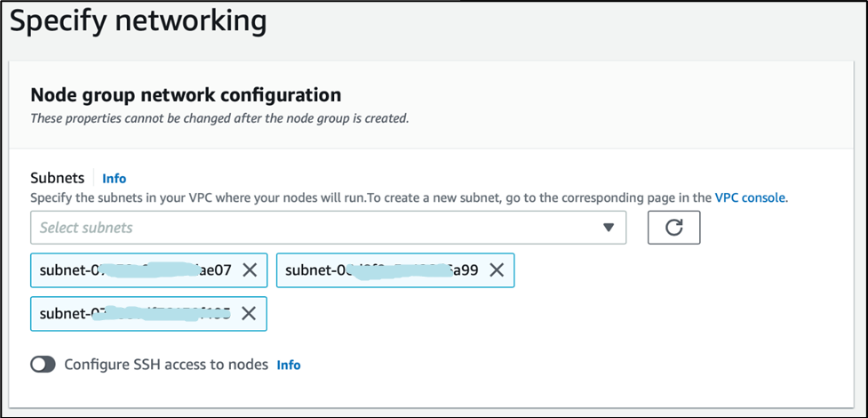Screen dimensions: 868x418
Task: Expand the Select subnets dropdown arrow
Action: [x=609, y=228]
